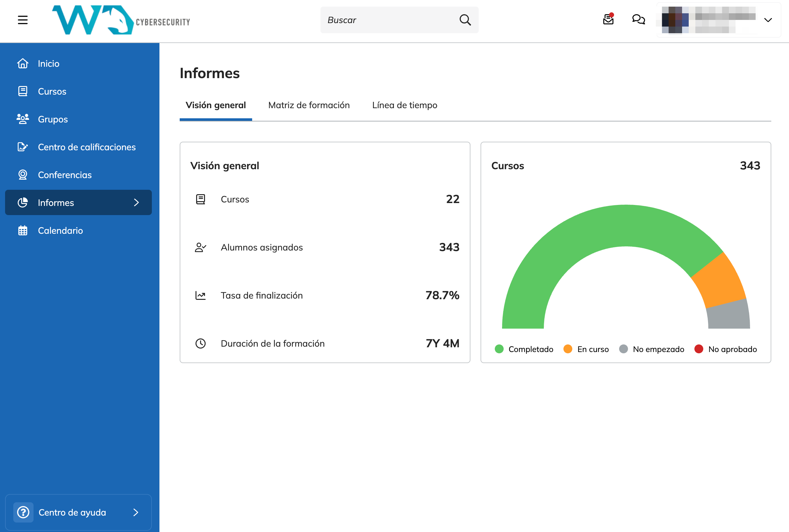Click the 78.7% completion rate value
Viewport: 789px width, 532px height.
point(443,295)
